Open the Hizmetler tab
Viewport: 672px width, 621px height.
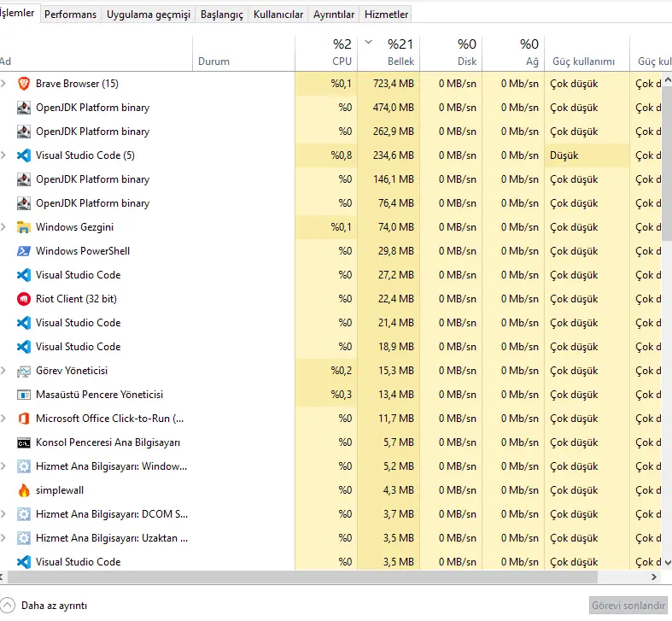point(386,15)
